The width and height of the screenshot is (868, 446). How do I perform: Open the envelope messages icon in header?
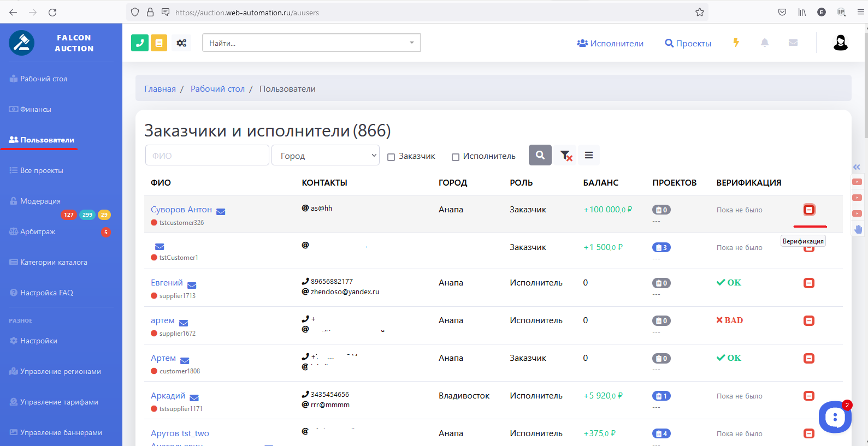click(x=793, y=43)
